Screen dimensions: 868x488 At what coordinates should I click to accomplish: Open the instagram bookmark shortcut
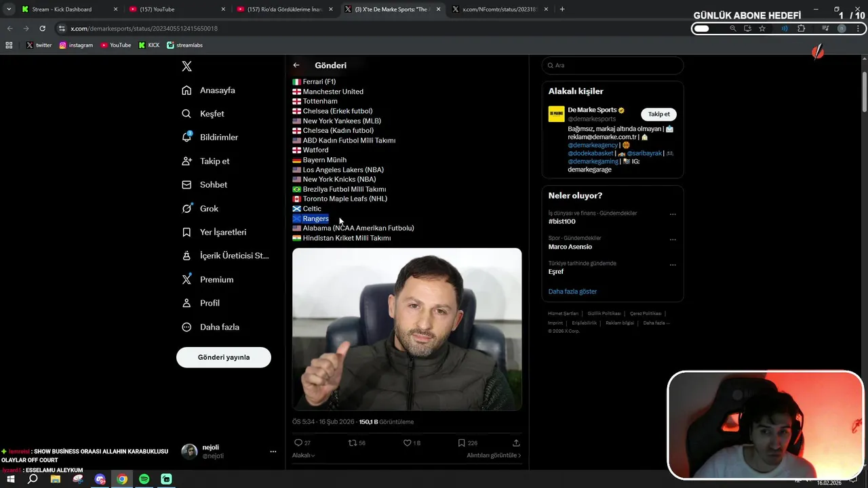click(76, 45)
